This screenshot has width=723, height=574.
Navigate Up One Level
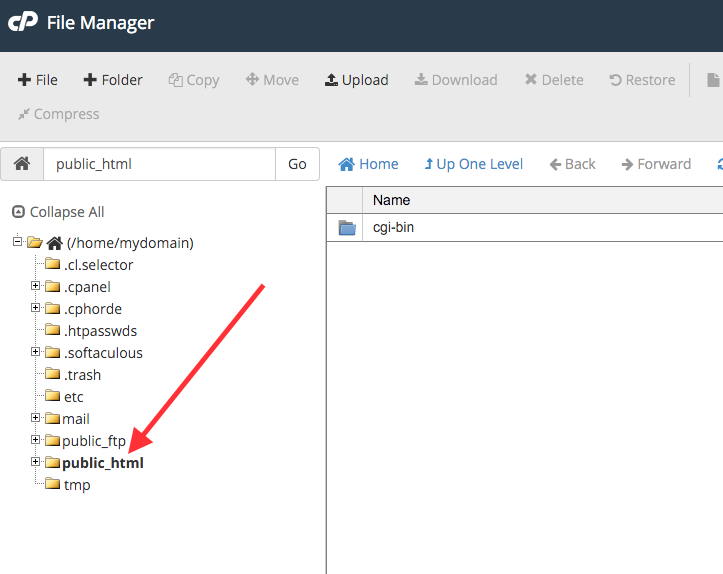(473, 164)
